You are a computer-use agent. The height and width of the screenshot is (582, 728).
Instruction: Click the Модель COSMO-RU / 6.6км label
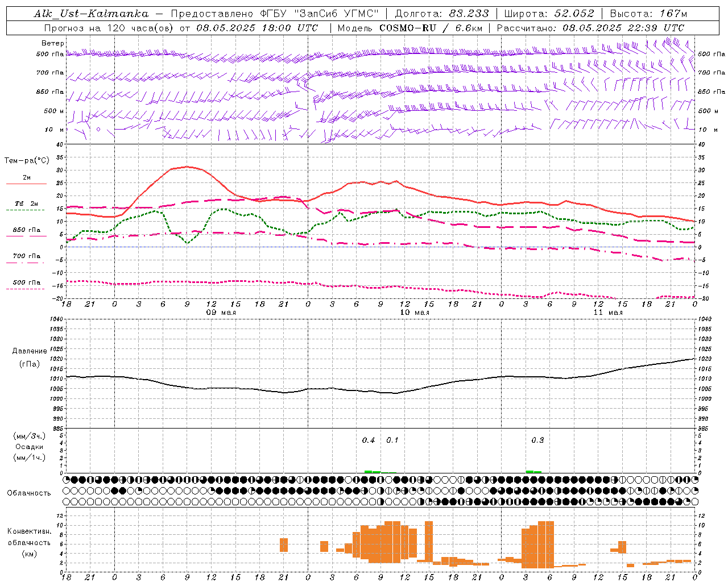pos(410,28)
